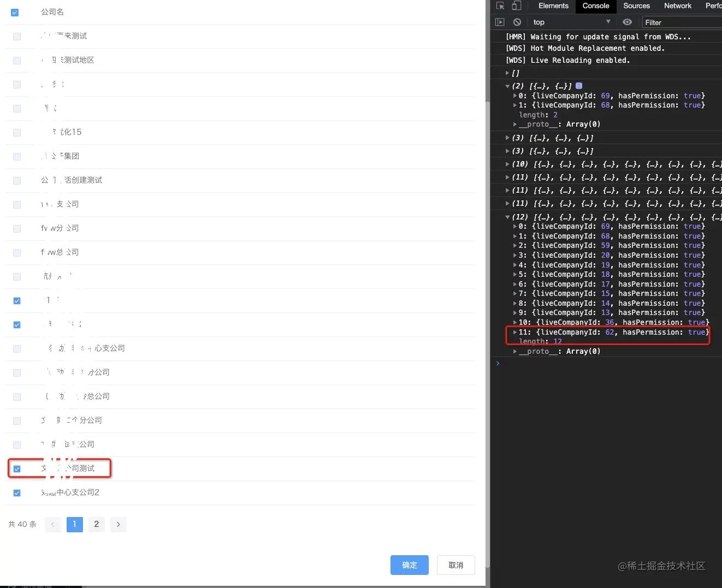Image resolution: width=722 pixels, height=588 pixels.
Task: Switch to the Network tab
Action: (x=678, y=6)
